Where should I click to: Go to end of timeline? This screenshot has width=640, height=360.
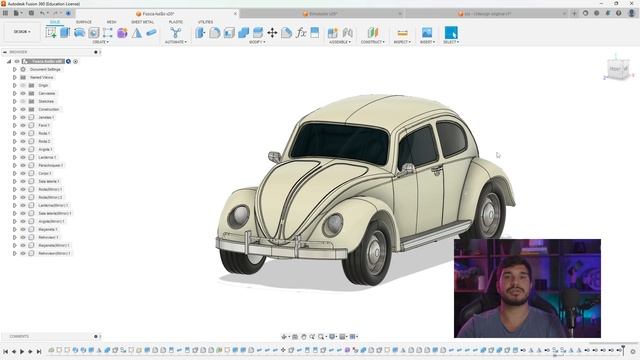click(x=39, y=351)
